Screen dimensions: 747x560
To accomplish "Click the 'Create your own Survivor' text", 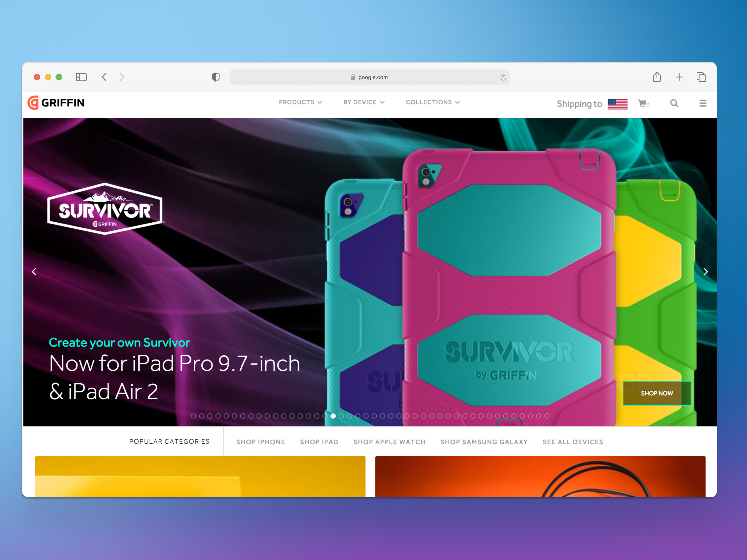I will [x=119, y=343].
